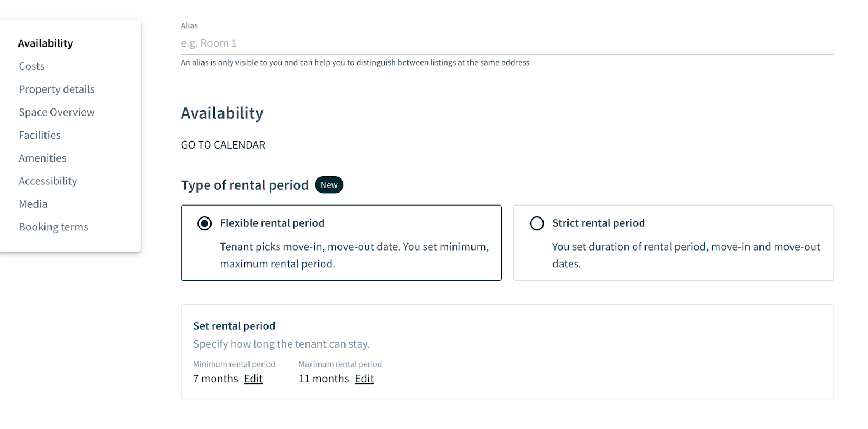Open the GO TO CALENDAR link
The width and height of the screenshot is (868, 429).
coord(223,145)
